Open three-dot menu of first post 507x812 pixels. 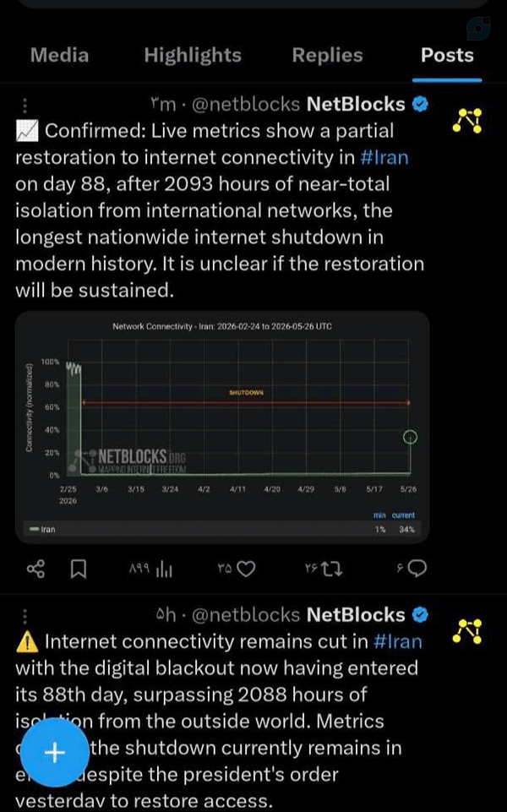(x=25, y=105)
